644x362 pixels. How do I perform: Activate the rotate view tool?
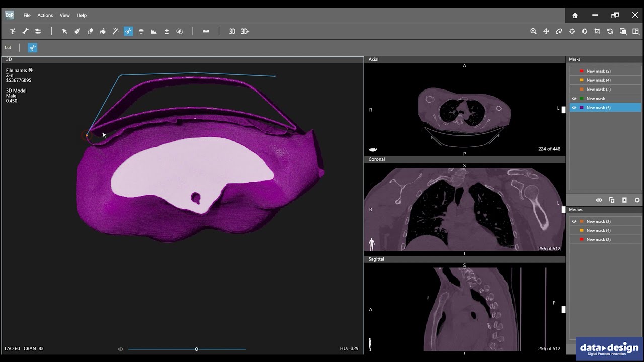tap(559, 31)
